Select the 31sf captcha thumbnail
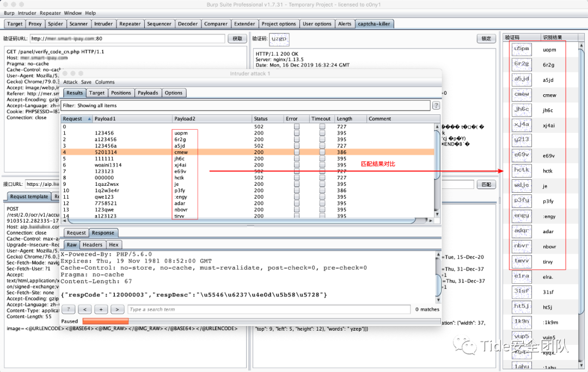Viewport: 588px width, 372px height. click(522, 291)
